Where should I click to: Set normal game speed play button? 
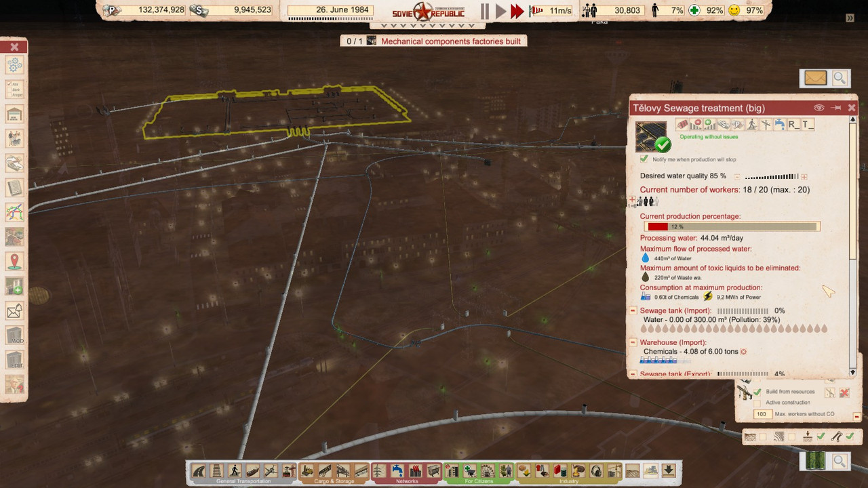point(500,11)
